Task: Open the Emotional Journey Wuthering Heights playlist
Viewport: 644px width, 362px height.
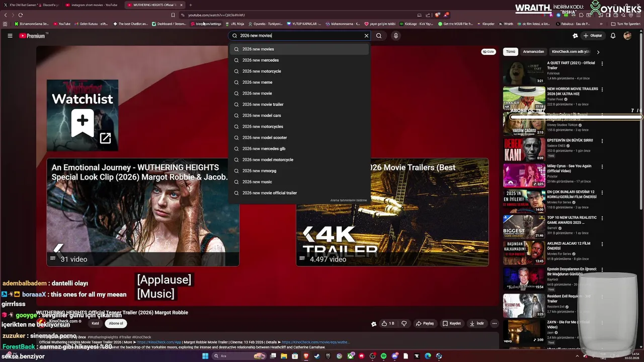Action: click(143, 212)
